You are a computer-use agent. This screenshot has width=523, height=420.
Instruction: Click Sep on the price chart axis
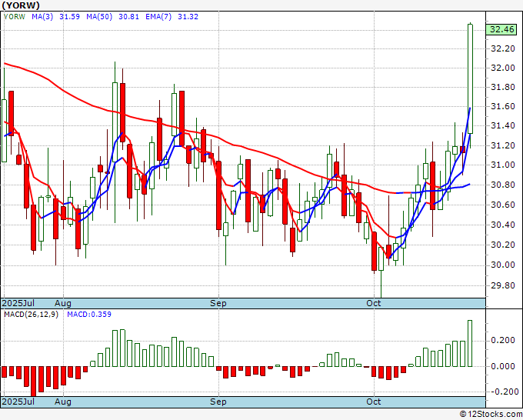[x=218, y=303]
